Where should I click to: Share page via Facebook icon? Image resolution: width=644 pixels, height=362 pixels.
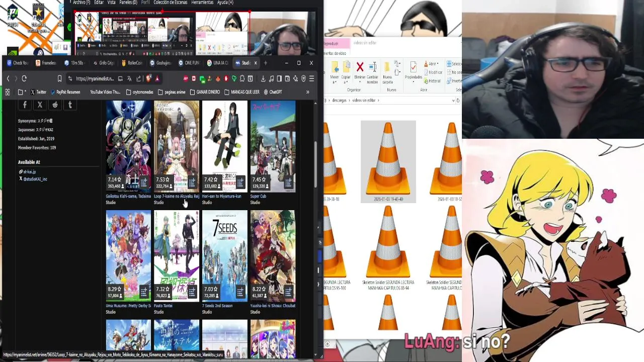point(25,105)
